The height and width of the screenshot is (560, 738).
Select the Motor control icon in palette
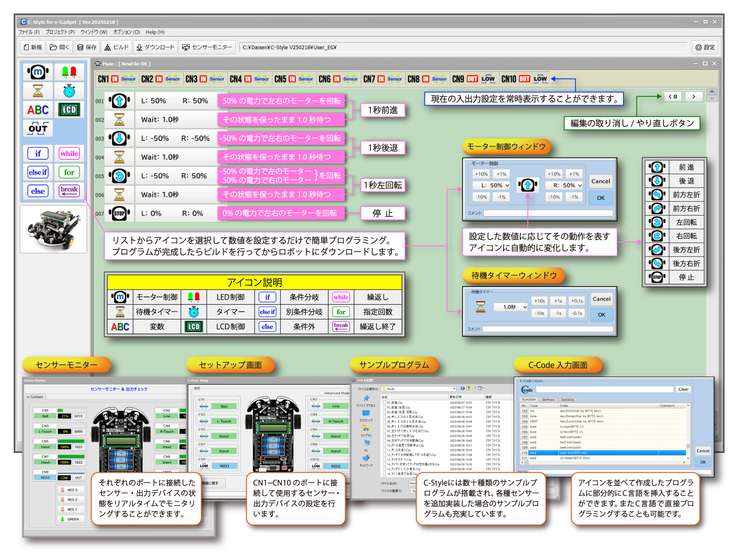pos(38,72)
